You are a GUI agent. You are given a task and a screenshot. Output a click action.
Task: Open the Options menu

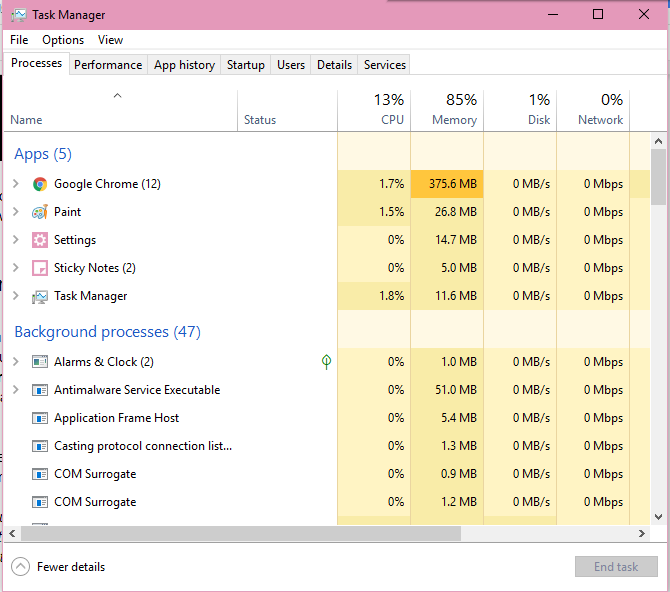(63, 40)
